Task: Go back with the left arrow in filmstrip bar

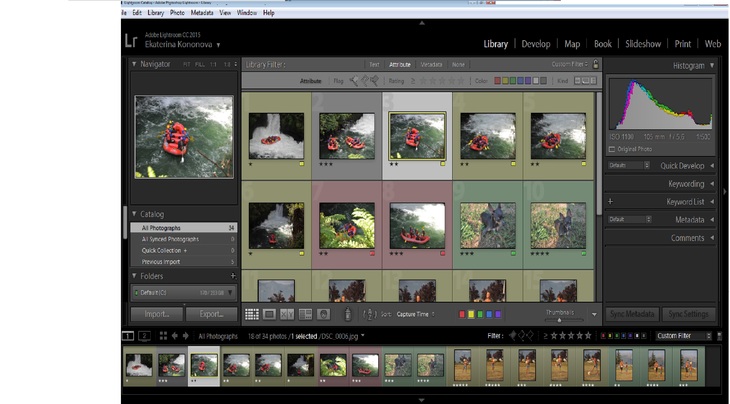Action: pyautogui.click(x=175, y=336)
